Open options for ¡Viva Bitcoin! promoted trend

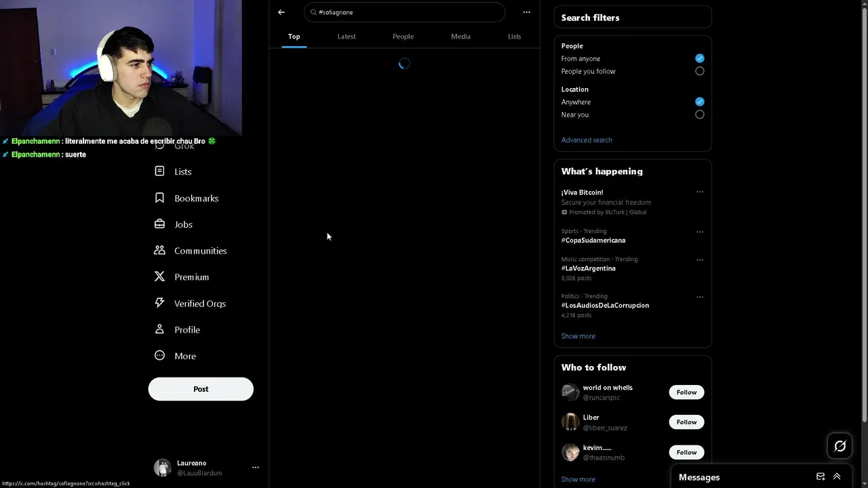pyautogui.click(x=700, y=192)
